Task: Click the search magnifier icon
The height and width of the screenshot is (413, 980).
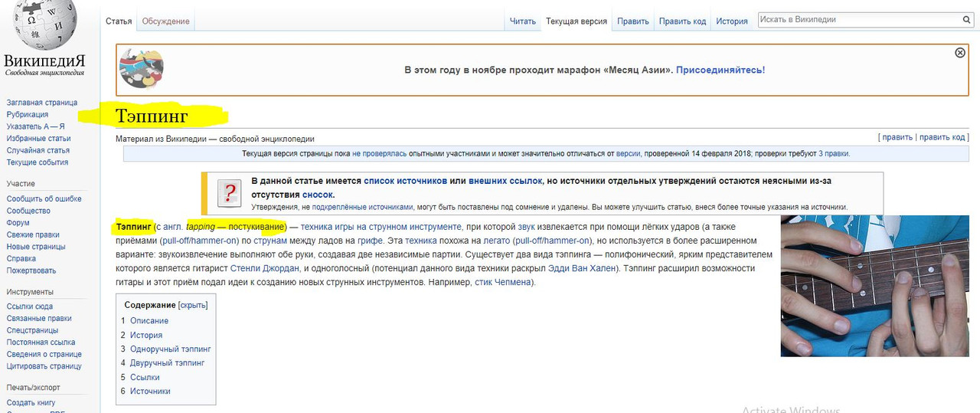Action: pos(967,20)
